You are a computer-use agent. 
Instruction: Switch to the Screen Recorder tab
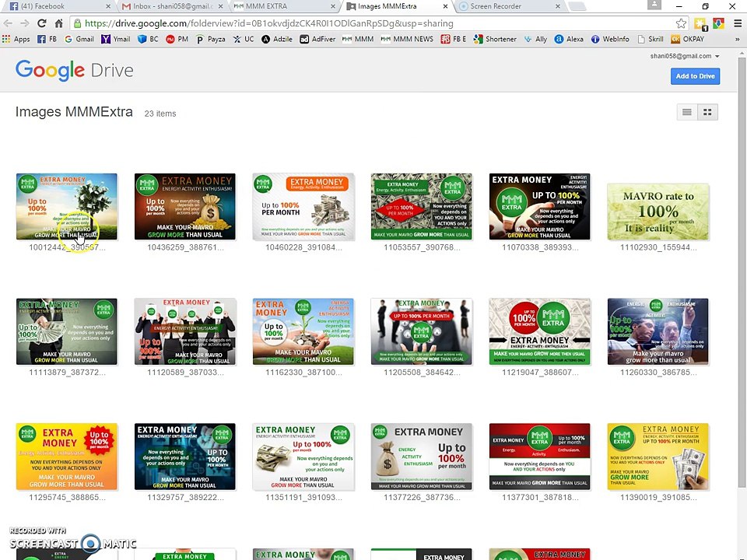click(509, 6)
